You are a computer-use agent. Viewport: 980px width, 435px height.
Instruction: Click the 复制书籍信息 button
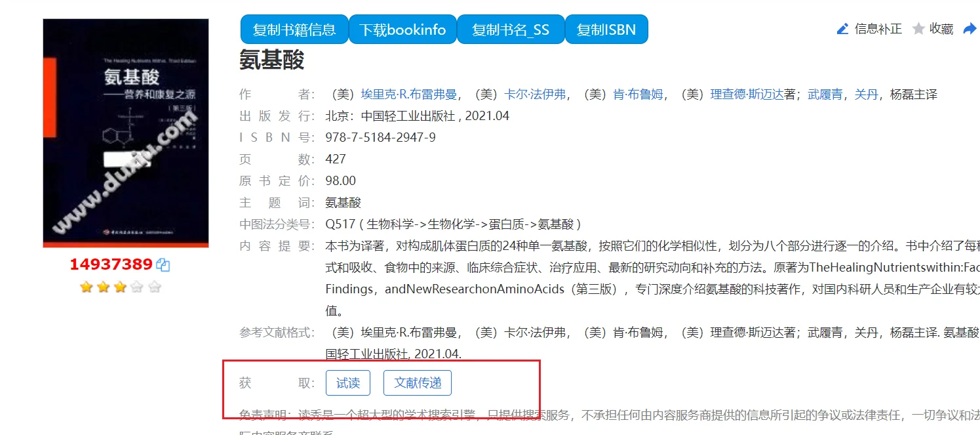point(294,30)
